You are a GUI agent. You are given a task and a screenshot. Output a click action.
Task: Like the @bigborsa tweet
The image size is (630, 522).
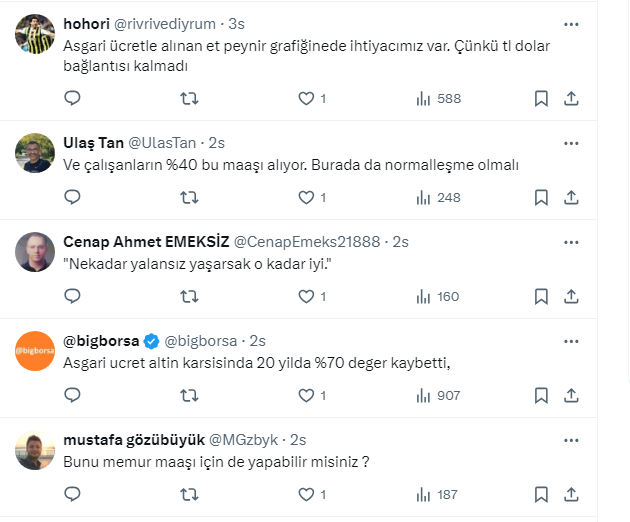tap(306, 395)
